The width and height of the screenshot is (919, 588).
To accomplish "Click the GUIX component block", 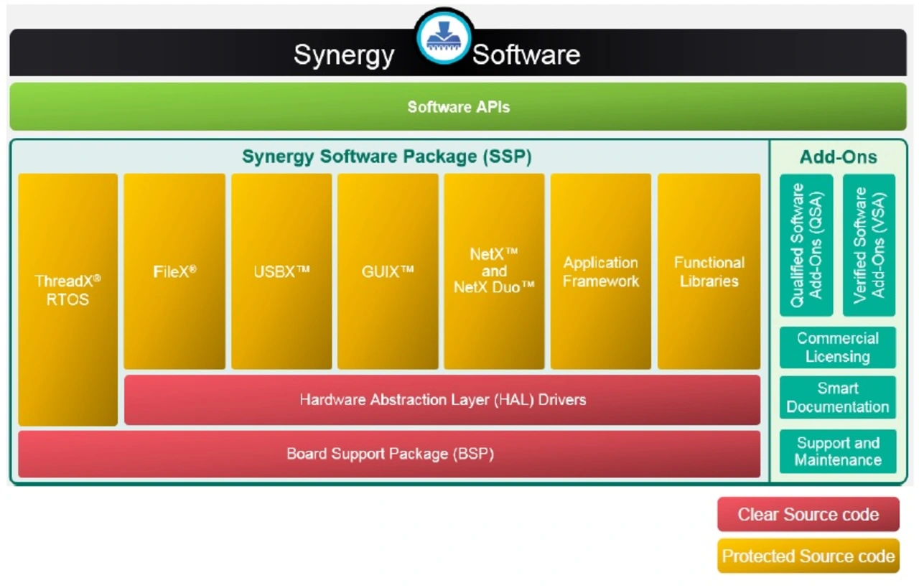I will (x=388, y=271).
